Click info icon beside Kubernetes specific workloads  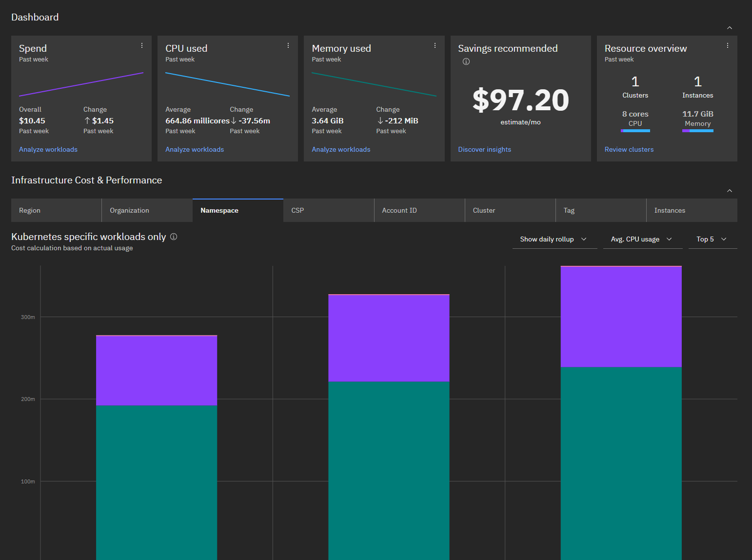point(174,237)
